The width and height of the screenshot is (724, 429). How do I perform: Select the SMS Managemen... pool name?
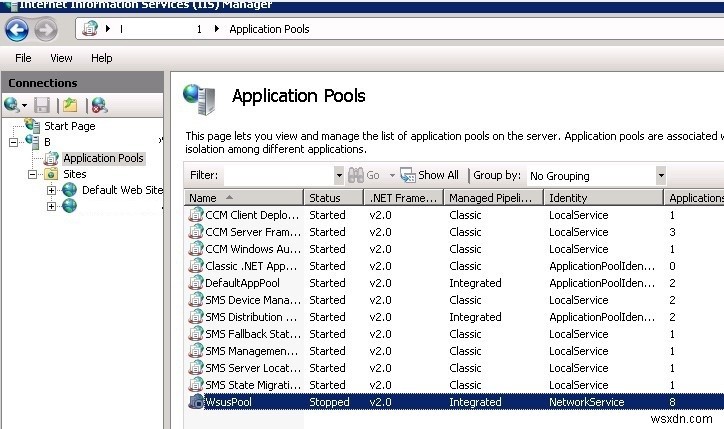(252, 351)
